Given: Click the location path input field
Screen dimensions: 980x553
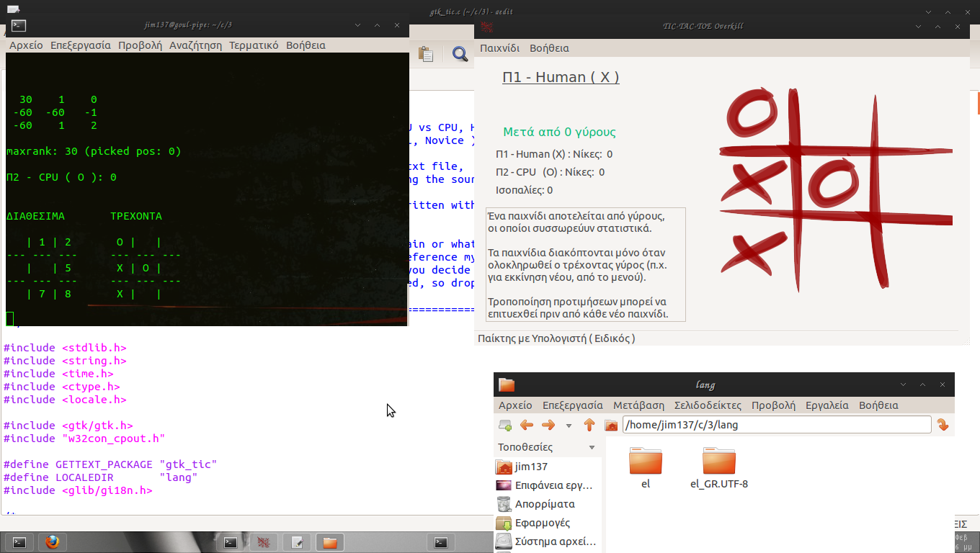Looking at the screenshot, I should (776, 425).
